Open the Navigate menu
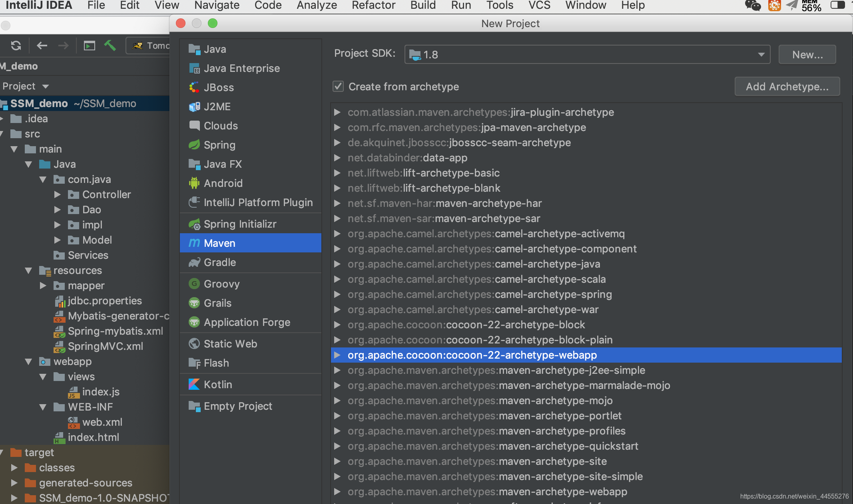 (217, 6)
